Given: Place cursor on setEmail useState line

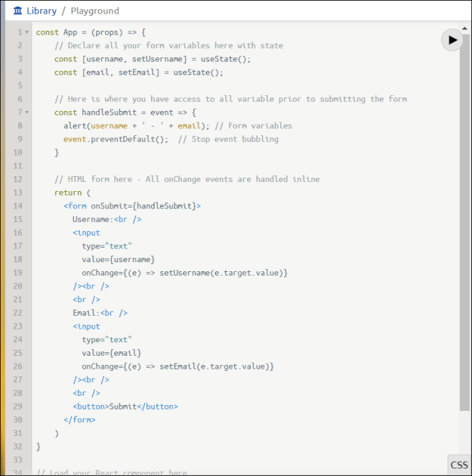Looking at the screenshot, I should [x=139, y=72].
